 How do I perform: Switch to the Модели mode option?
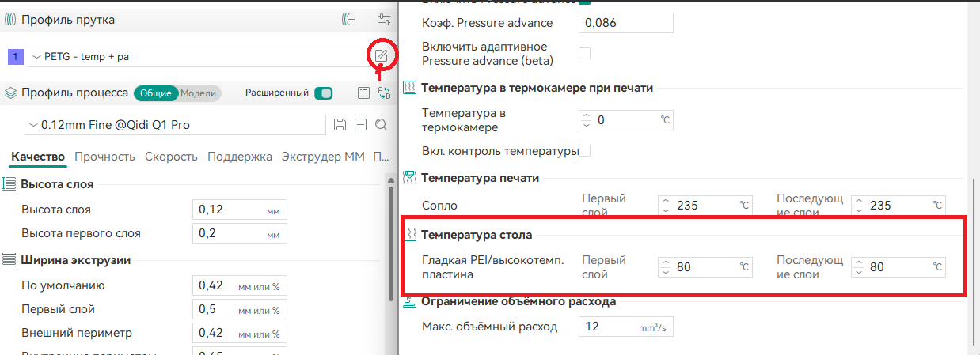pos(198,93)
